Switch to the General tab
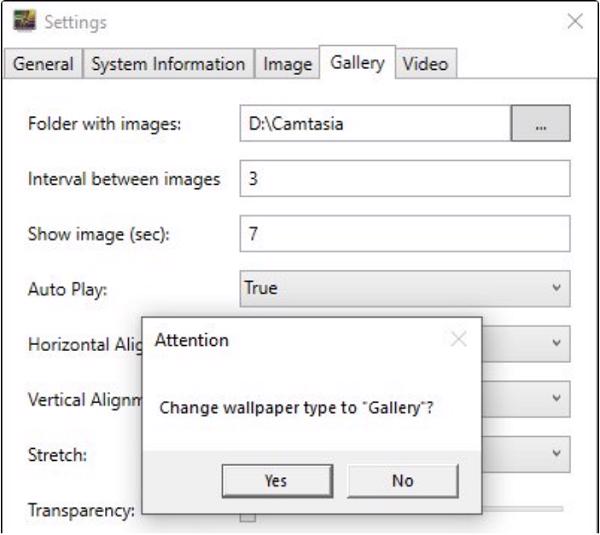The image size is (600, 535). click(43, 64)
